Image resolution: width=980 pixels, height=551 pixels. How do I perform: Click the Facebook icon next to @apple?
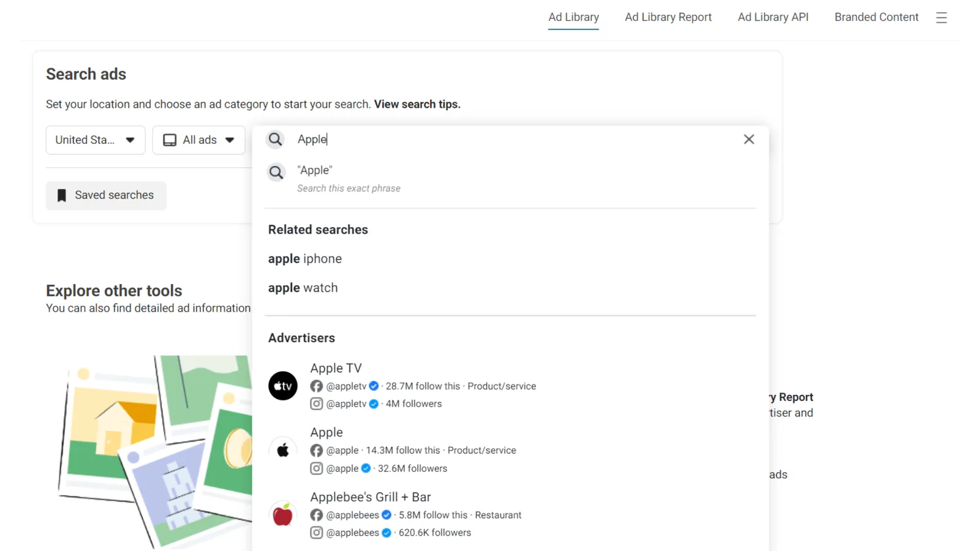pos(316,451)
